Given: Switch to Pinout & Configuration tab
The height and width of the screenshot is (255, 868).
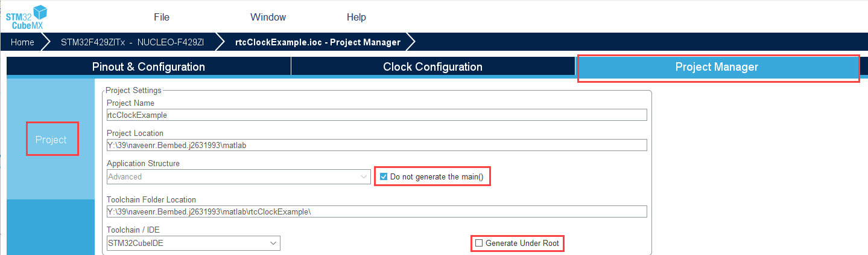Looking at the screenshot, I should click(x=148, y=67).
